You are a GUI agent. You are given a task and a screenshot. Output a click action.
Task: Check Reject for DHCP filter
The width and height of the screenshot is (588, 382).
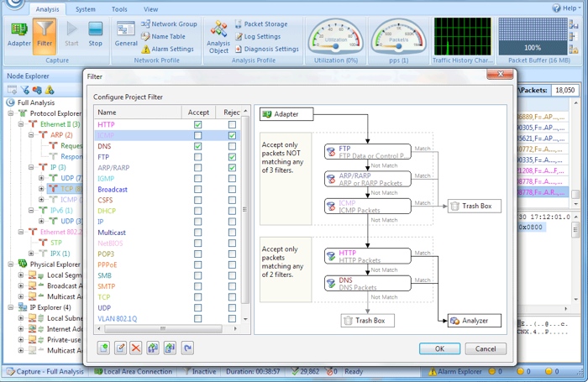pyautogui.click(x=232, y=211)
